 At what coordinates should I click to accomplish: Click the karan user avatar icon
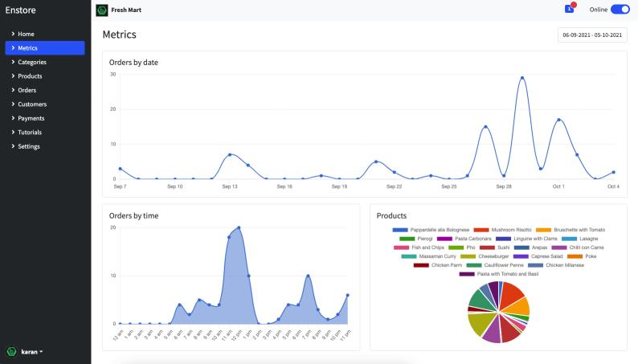[x=12, y=351]
